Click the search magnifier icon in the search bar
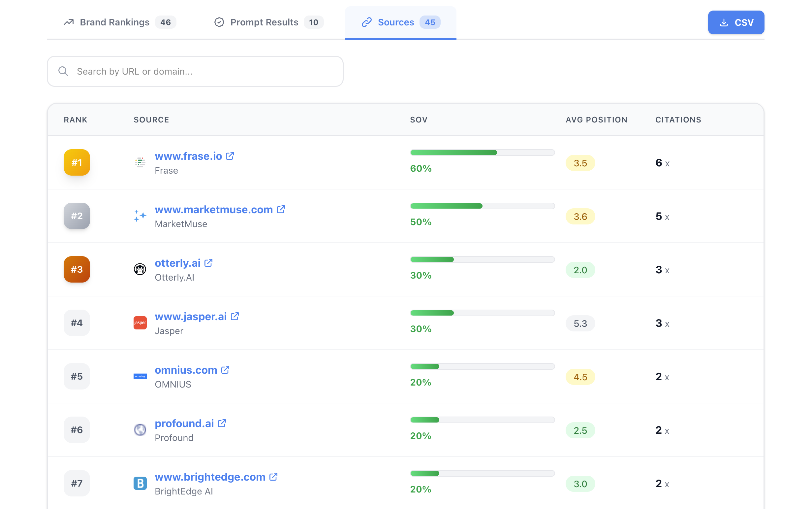 [64, 71]
